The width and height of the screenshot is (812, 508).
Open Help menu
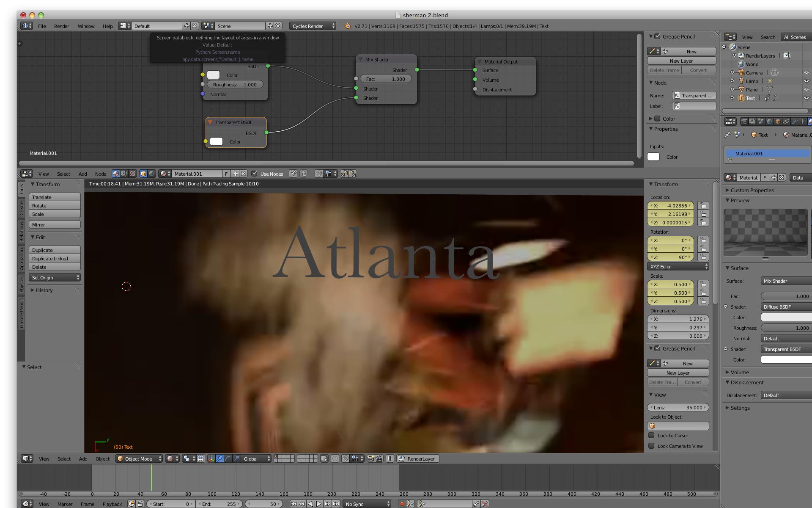click(x=107, y=26)
